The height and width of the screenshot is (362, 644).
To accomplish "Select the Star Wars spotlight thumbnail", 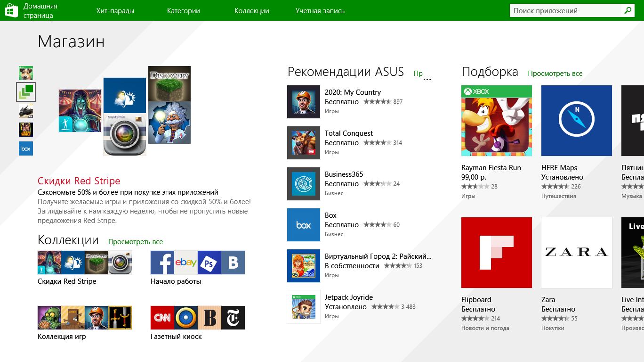I will (26, 130).
